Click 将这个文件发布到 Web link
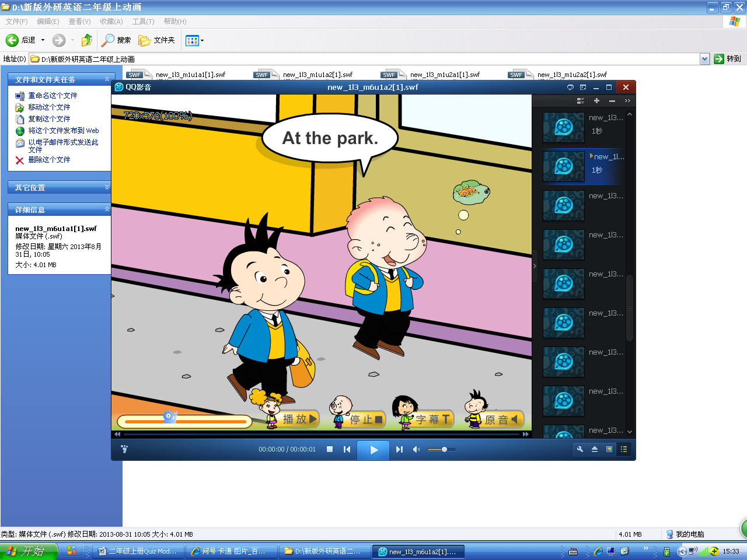Screen dimensions: 747x560 click(x=64, y=131)
